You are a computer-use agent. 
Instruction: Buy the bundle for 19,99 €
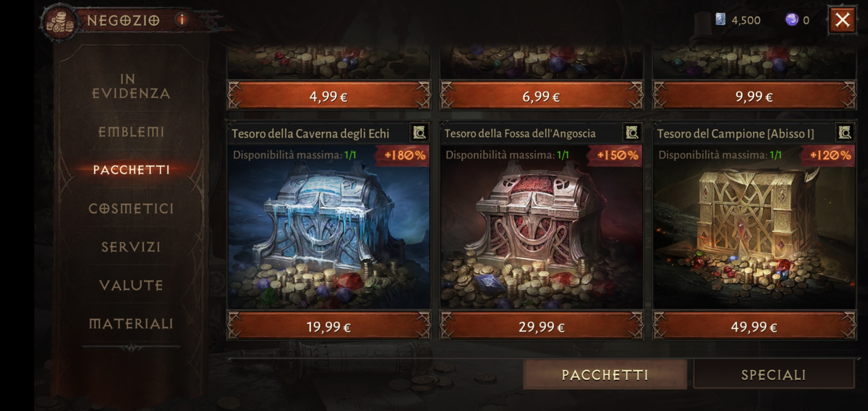tap(329, 326)
